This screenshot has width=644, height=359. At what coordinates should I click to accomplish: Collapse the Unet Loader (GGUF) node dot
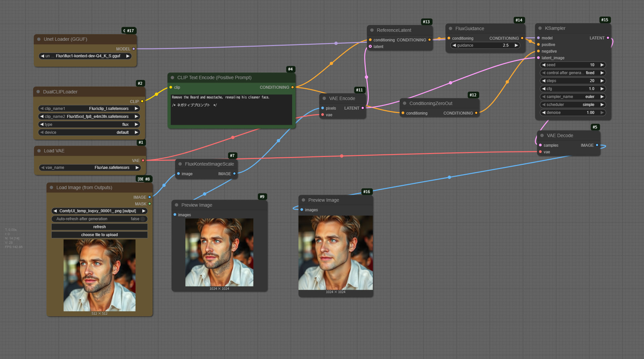(x=39, y=39)
